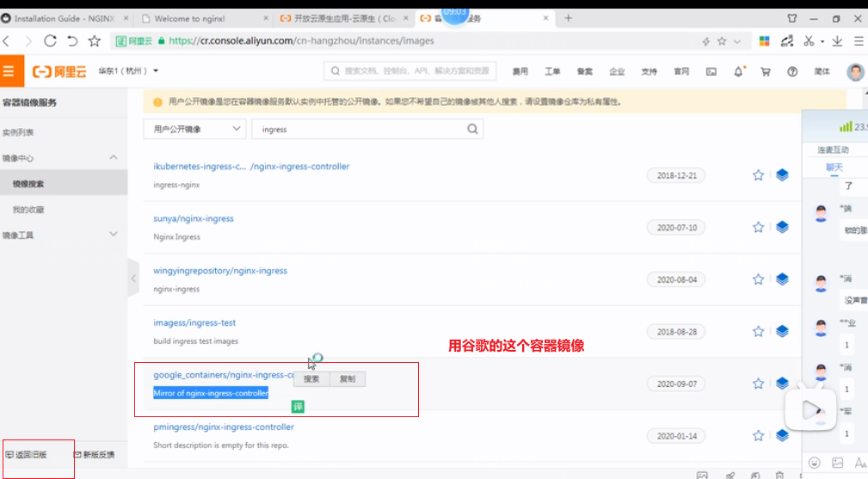Click the scissors screenshot tool icon

tap(809, 41)
